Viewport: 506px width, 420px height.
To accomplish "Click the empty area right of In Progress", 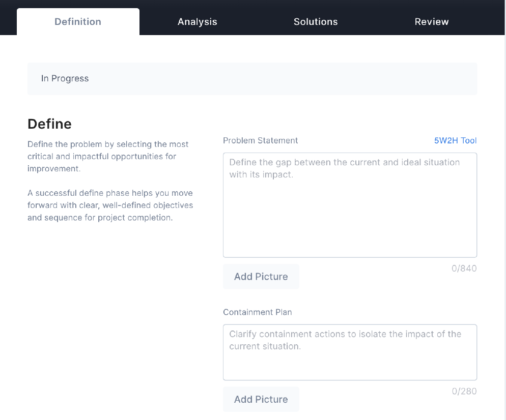I will click(305, 79).
